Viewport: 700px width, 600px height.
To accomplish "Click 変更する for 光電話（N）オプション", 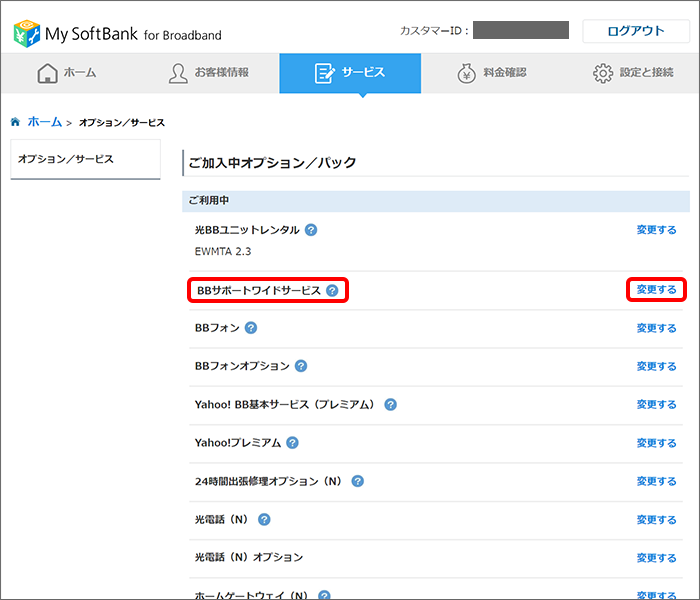I will 656,558.
